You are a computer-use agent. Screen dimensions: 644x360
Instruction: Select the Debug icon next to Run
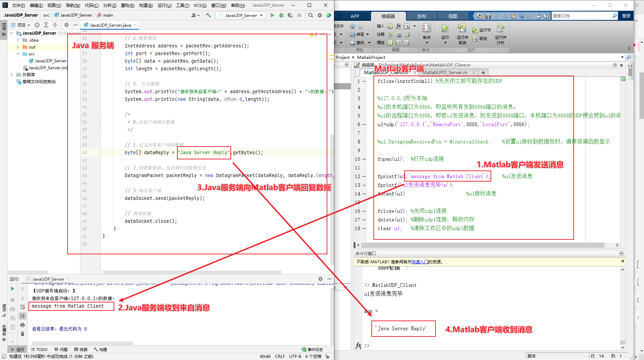(x=281, y=15)
